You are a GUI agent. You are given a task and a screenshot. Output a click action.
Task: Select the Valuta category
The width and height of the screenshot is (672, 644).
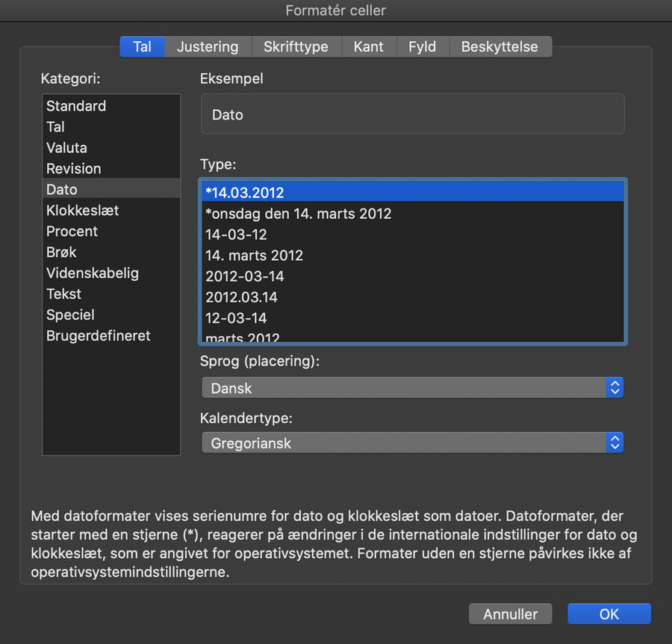(x=66, y=147)
